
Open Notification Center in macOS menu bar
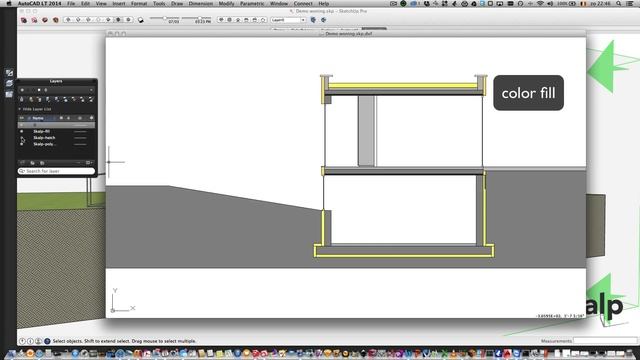pyautogui.click(x=631, y=3)
